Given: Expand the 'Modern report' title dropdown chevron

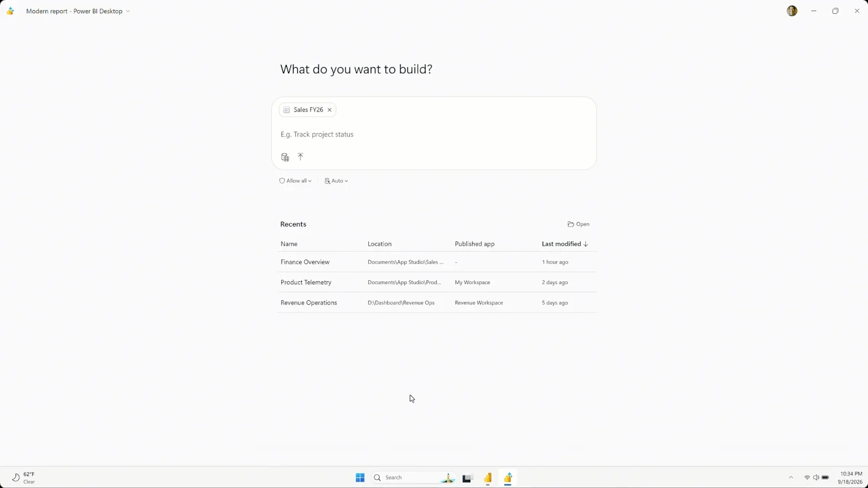Looking at the screenshot, I should 128,11.
